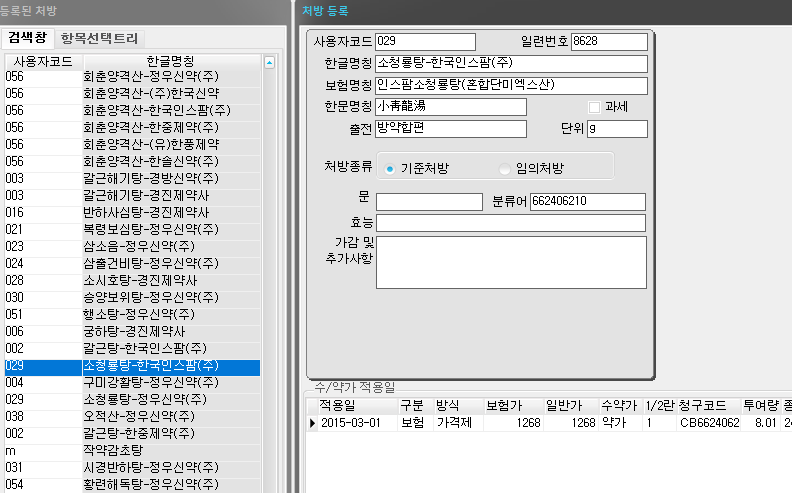Click the scroll-up arrow in prescription list
Screen dimensions: 792x493
pyautogui.click(x=269, y=62)
